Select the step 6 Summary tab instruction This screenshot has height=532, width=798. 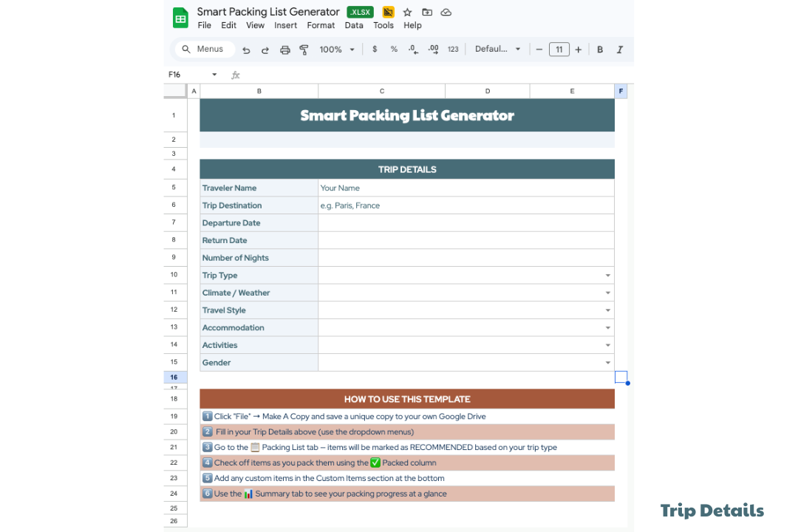407,494
